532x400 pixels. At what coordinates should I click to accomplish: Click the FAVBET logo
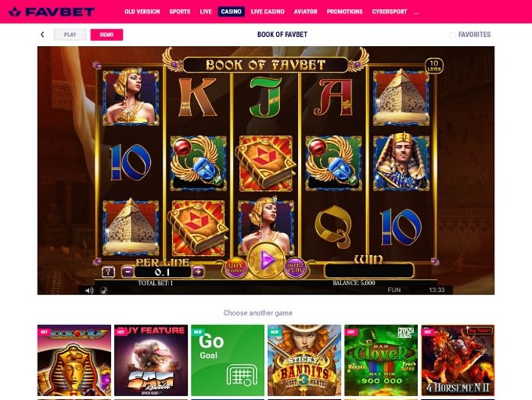point(51,12)
